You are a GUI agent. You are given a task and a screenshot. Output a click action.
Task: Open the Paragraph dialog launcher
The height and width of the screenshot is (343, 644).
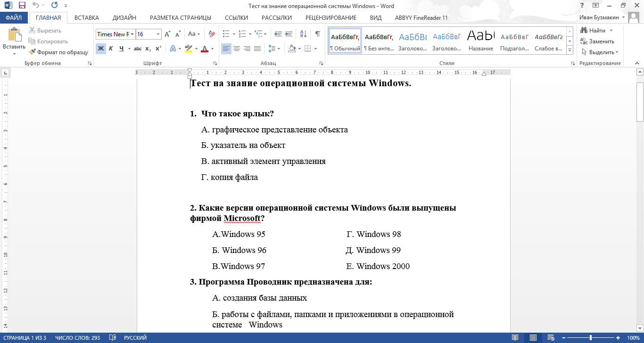coord(322,63)
